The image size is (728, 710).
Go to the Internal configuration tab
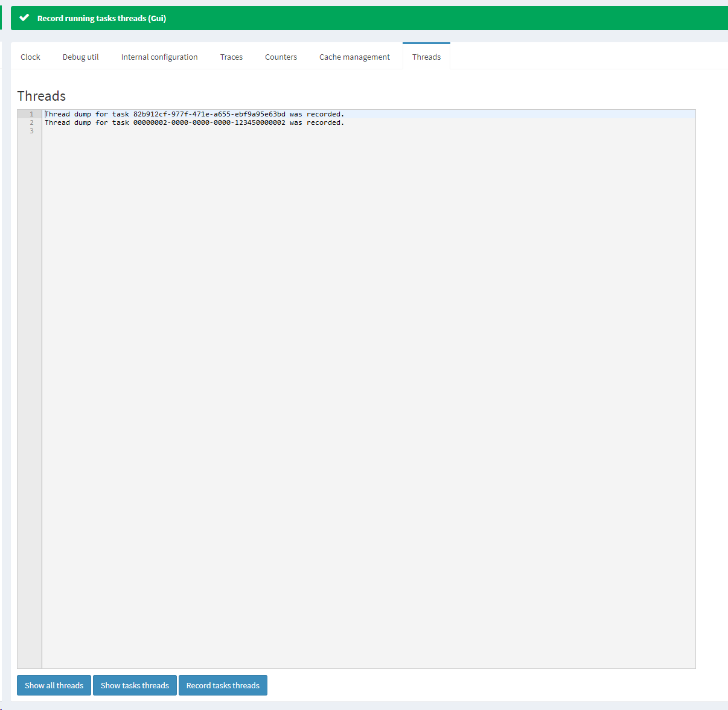[159, 57]
